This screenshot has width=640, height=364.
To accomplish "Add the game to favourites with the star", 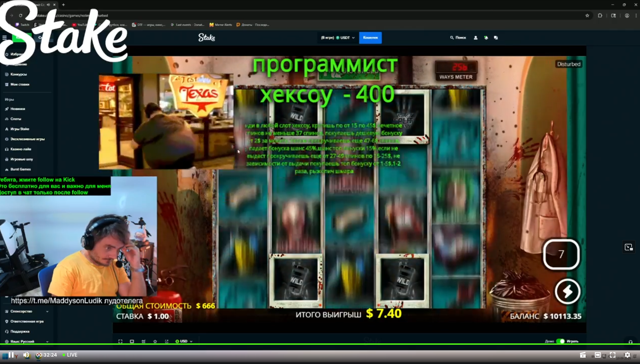I will pyautogui.click(x=155, y=341).
